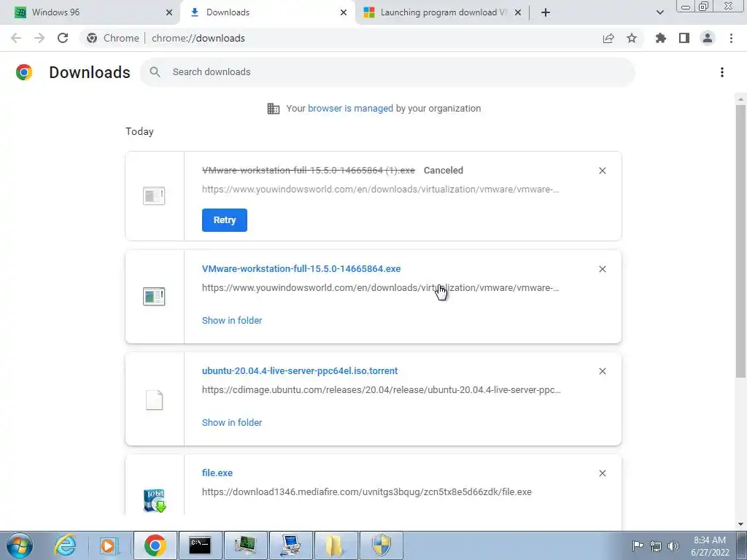Open the browser is managed link
This screenshot has height=560, width=747.
tap(350, 108)
